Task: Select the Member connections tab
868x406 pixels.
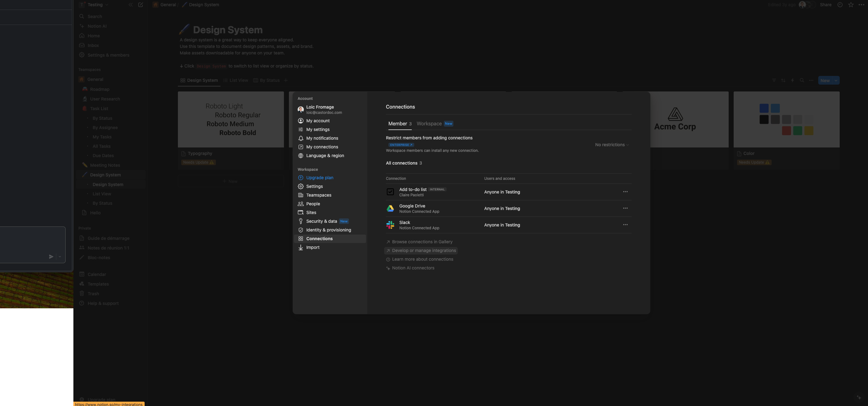Action: point(399,124)
